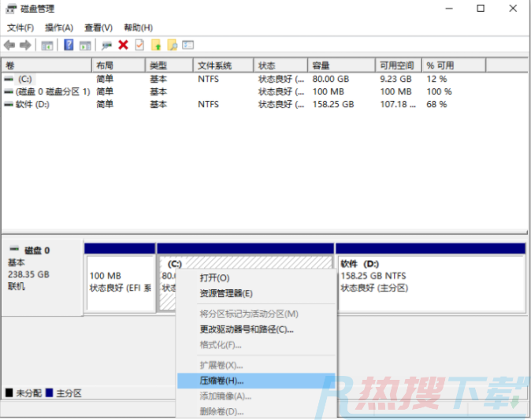
Task: Open the 查看(V) menu
Action: 98,28
